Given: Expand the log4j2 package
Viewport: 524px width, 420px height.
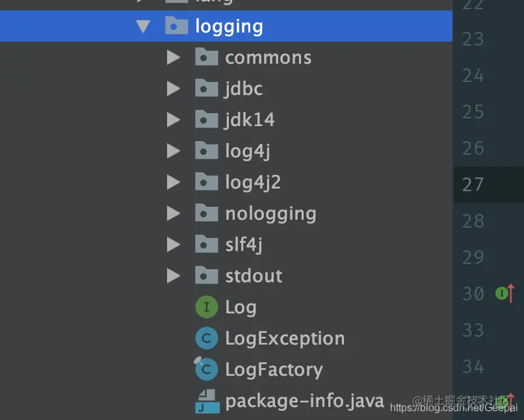Looking at the screenshot, I should (x=173, y=181).
